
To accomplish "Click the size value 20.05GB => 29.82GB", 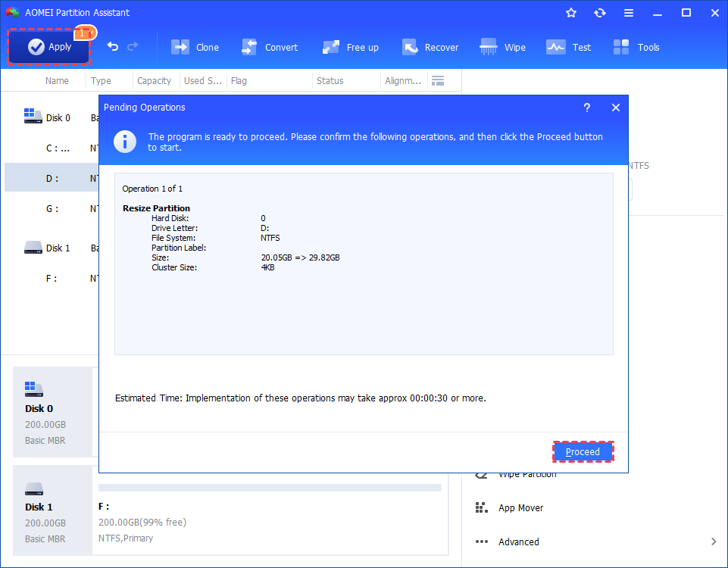I will [301, 257].
